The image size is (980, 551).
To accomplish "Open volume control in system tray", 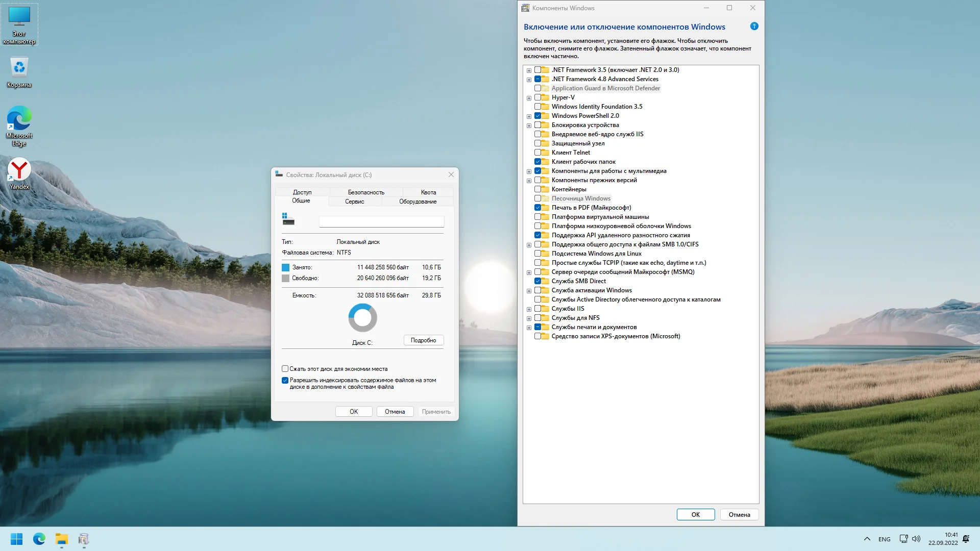I will tap(916, 539).
